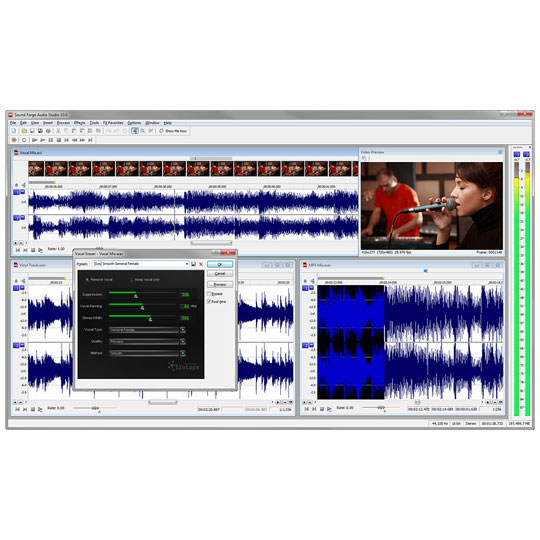Click Go to End in main transport bar

[x=90, y=140]
